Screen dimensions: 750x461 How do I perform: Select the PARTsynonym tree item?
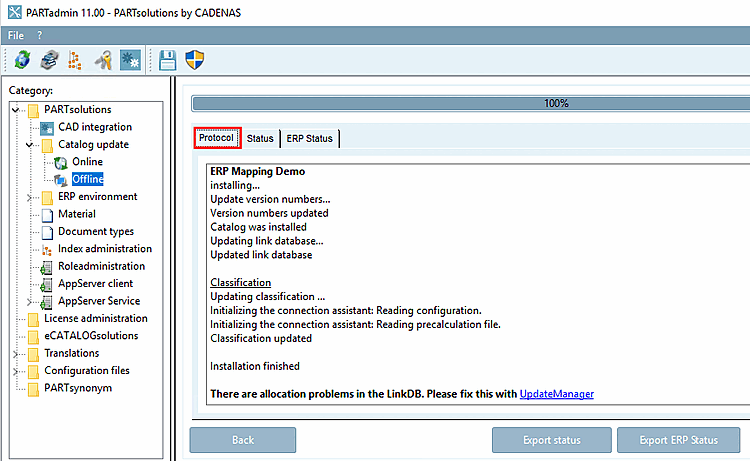(x=78, y=388)
